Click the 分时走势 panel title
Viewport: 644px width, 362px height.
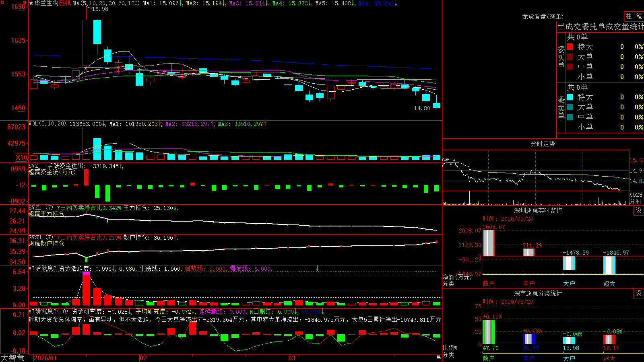coord(543,144)
